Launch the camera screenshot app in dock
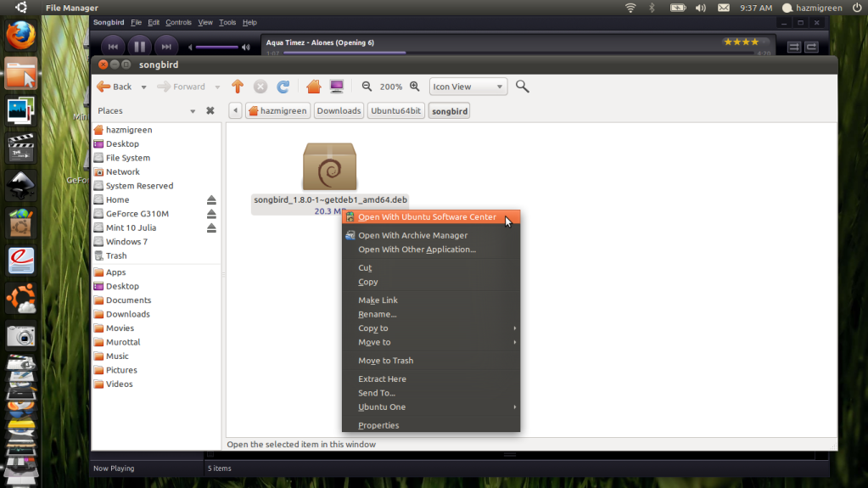The width and height of the screenshot is (868, 488). (x=21, y=336)
